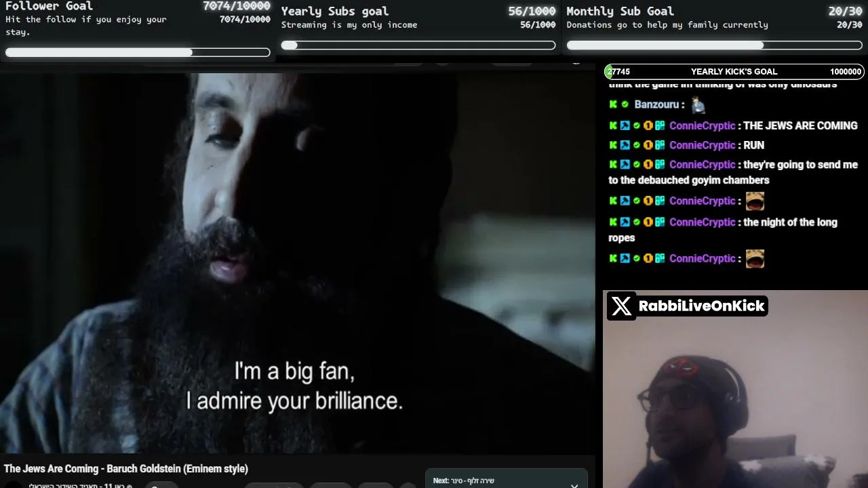Click the Kick badge on ConnieCryptic's RUN message
Image resolution: width=868 pixels, height=488 pixels.
point(613,145)
